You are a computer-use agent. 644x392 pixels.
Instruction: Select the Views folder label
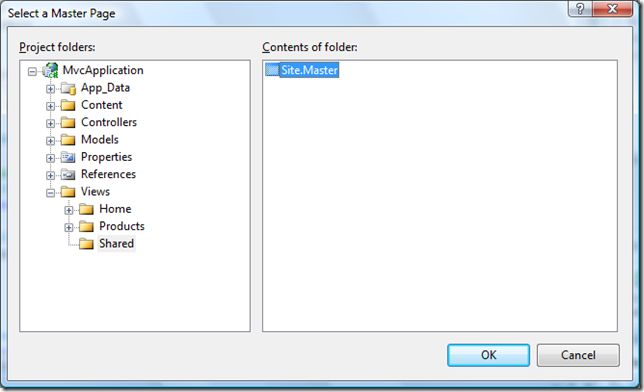(95, 191)
